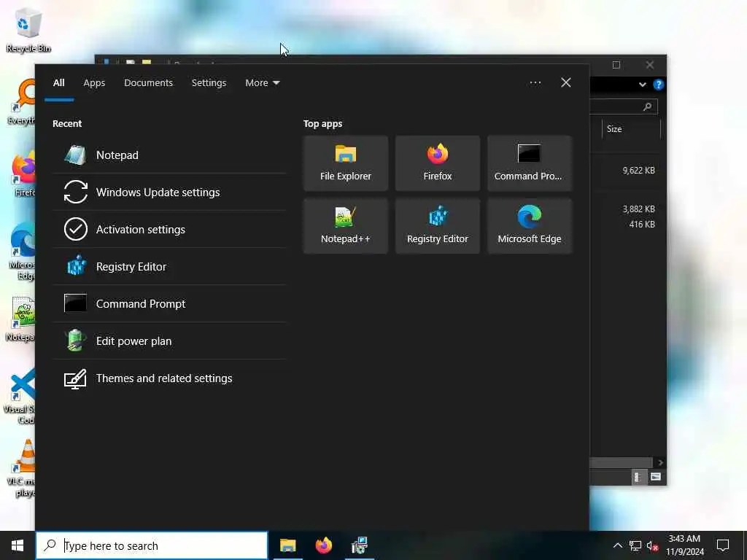Viewport: 747px width, 560px height.
Task: Launch Firefox from Top apps
Action: (x=438, y=163)
